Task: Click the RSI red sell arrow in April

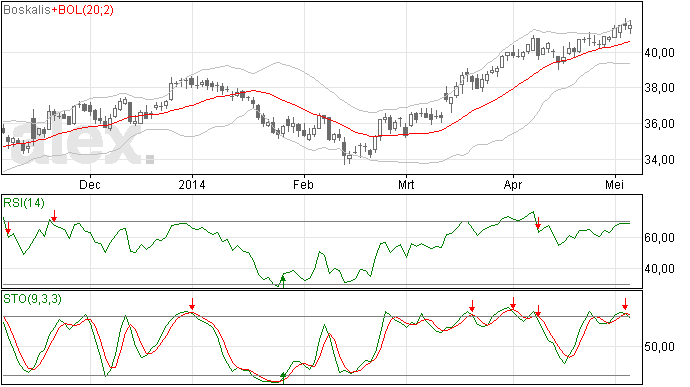Action: tap(538, 223)
